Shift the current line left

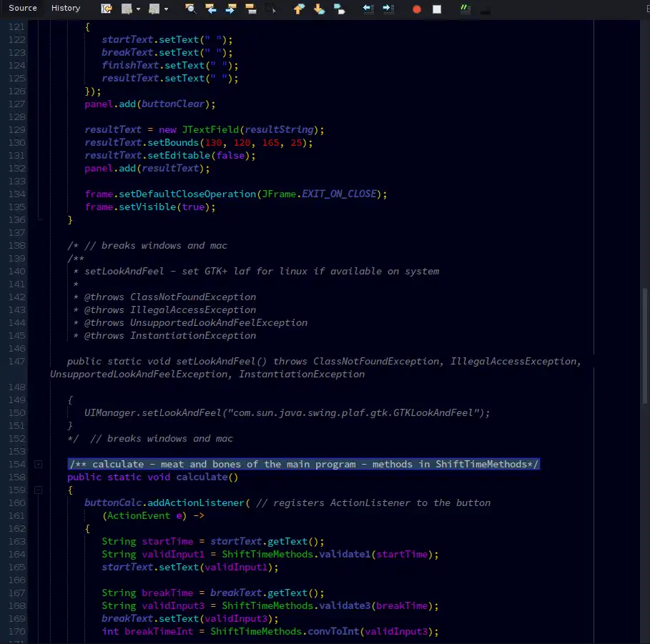368,9
